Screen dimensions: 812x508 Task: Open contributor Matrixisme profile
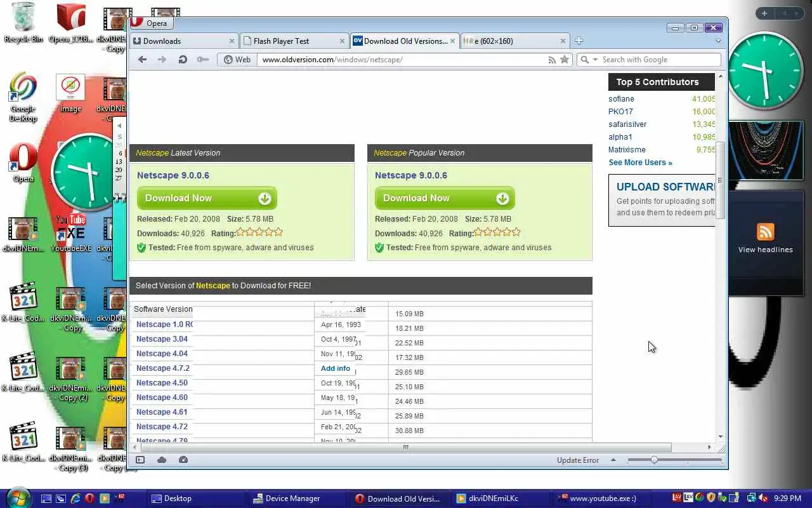627,150
